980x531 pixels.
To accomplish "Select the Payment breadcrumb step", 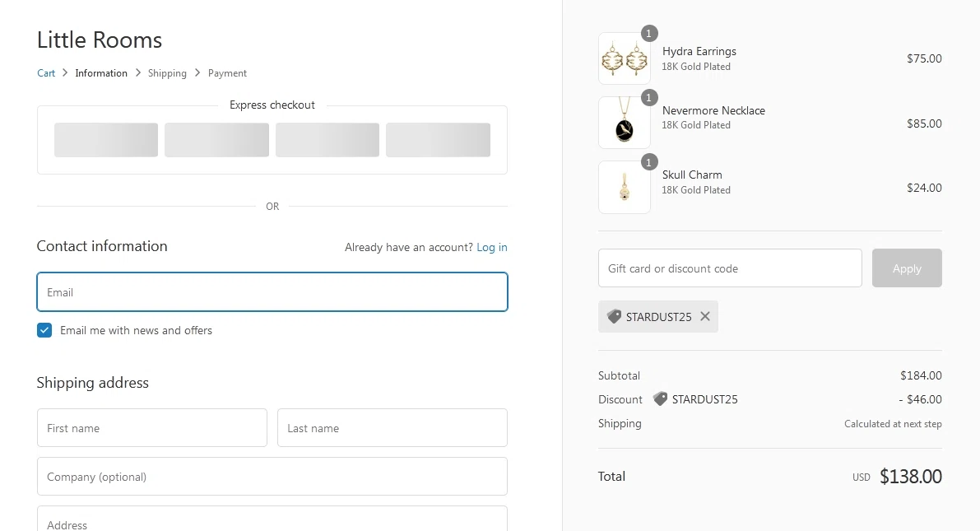I will tap(227, 73).
